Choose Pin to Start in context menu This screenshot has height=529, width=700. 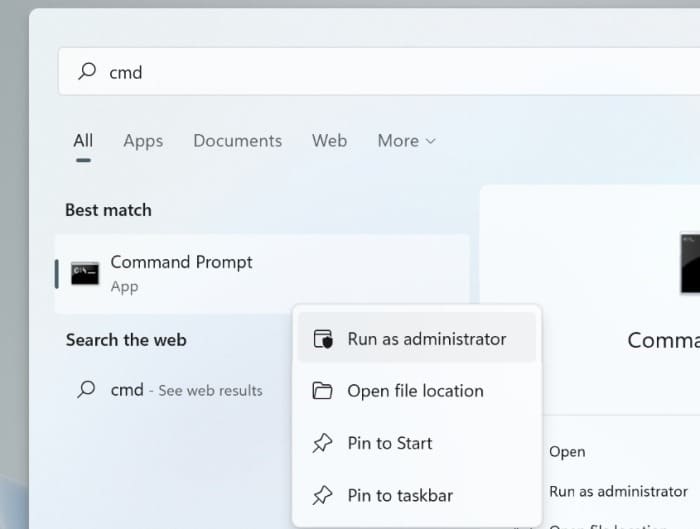pyautogui.click(x=417, y=443)
